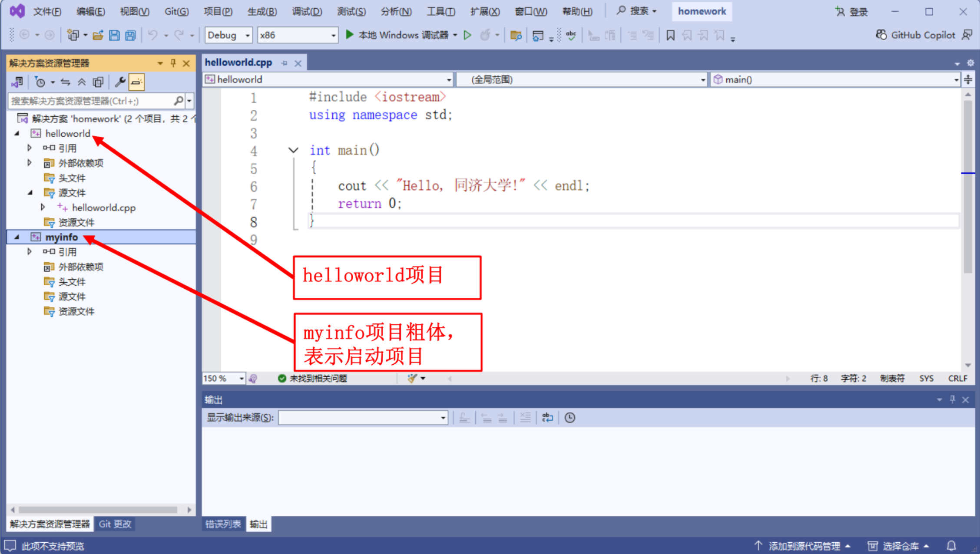Click 添加到源代码管理 in status bar
Screen dimensions: 980x554
[x=804, y=546]
